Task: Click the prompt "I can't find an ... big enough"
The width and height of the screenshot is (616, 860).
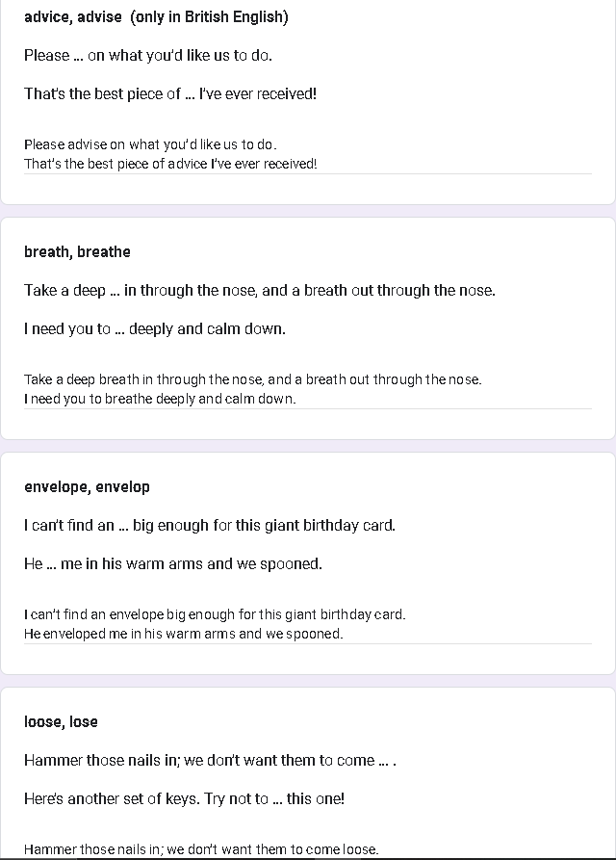Action: click(x=210, y=526)
